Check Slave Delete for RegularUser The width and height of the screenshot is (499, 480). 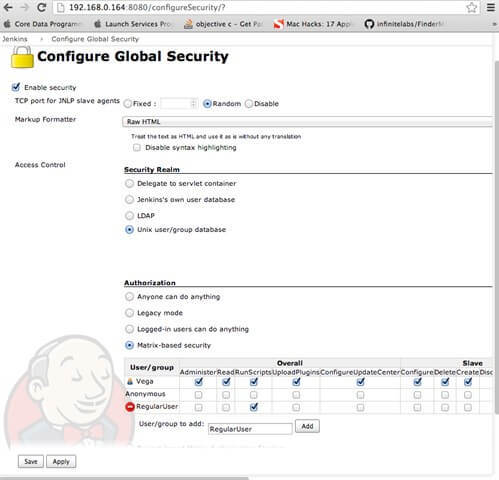tap(445, 407)
